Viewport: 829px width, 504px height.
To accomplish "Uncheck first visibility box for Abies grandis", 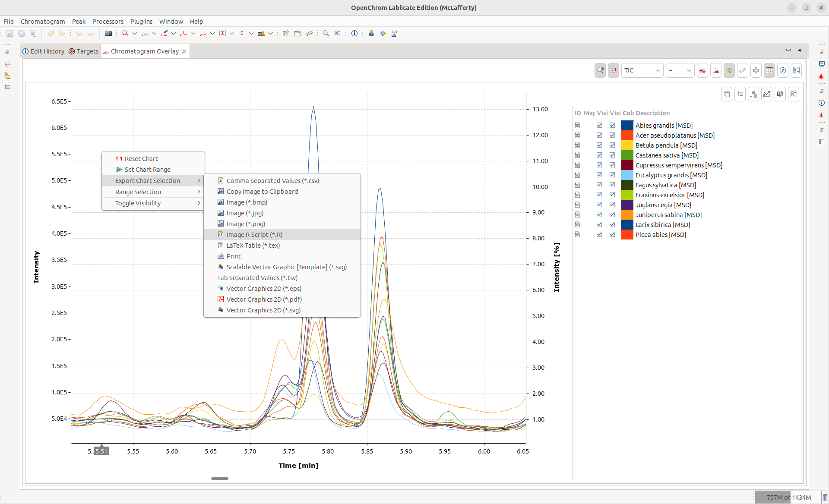I will (x=599, y=125).
